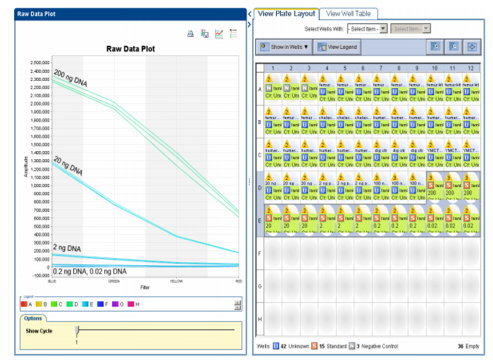Select the Options tab below legend

point(33,318)
